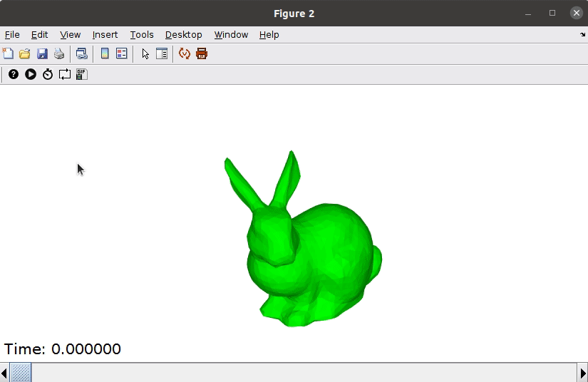Insert a legend via toolbar icon
This screenshot has width=588, height=382.
121,53
